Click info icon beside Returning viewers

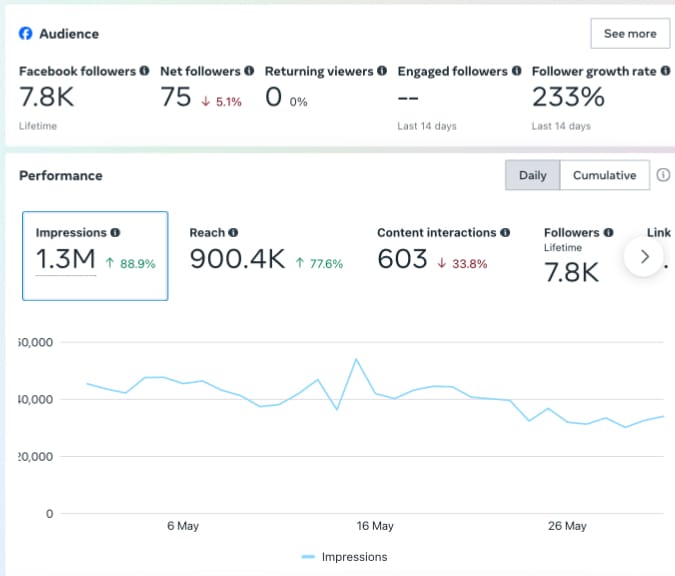[x=382, y=71]
